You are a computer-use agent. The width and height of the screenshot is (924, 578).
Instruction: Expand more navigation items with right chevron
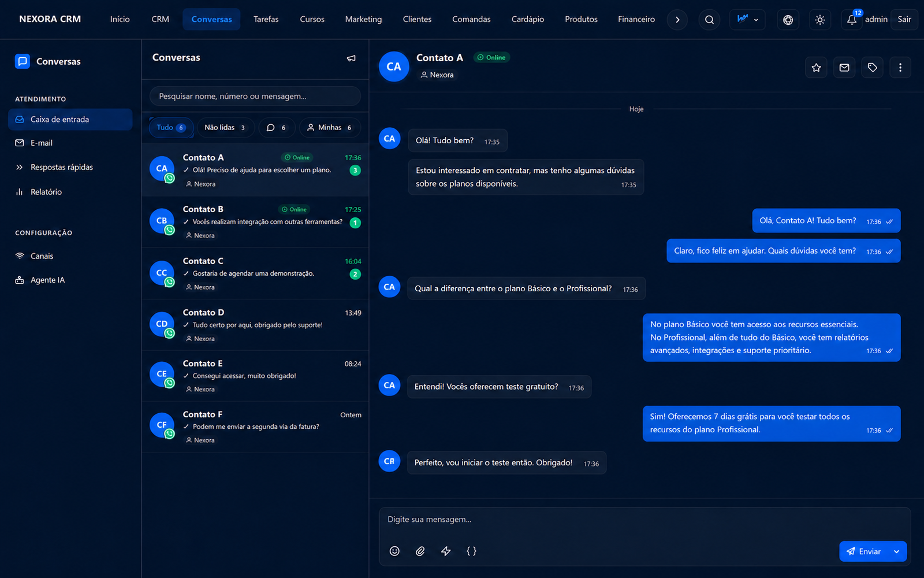677,20
